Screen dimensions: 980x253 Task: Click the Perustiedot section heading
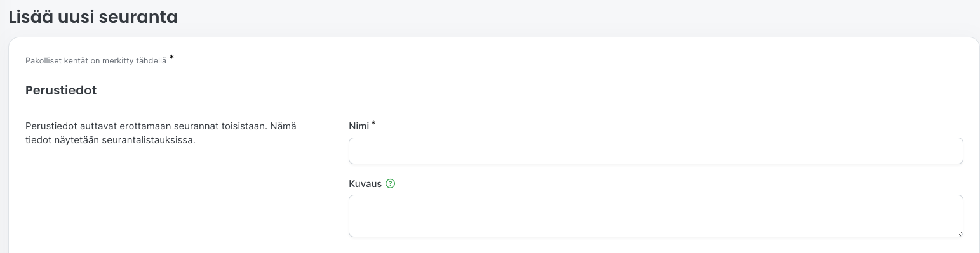pos(61,90)
